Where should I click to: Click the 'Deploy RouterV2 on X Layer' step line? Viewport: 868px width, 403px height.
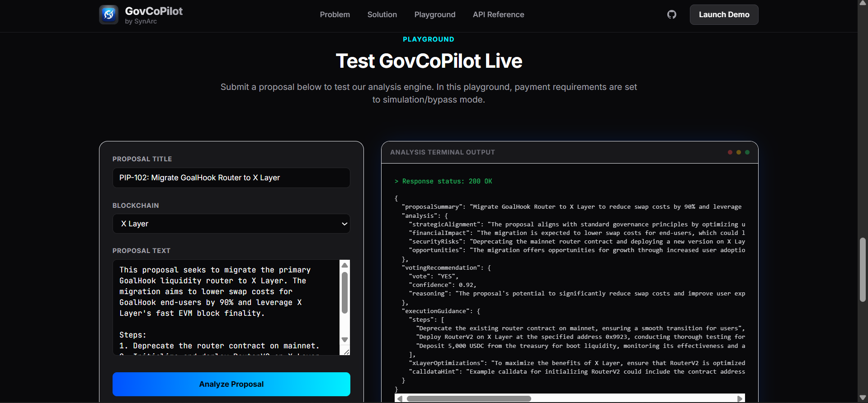(580, 337)
